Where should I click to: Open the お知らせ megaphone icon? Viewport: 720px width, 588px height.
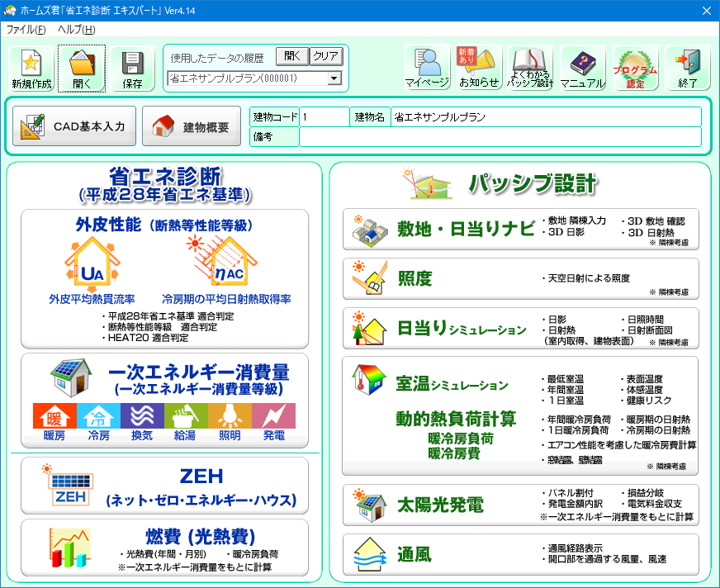coord(478,68)
